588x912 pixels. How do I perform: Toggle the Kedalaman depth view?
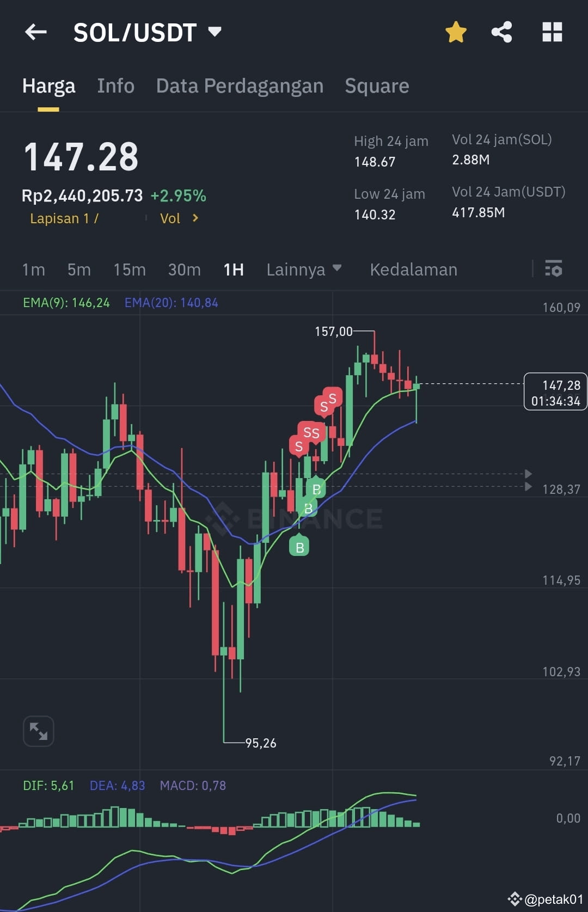click(x=413, y=269)
